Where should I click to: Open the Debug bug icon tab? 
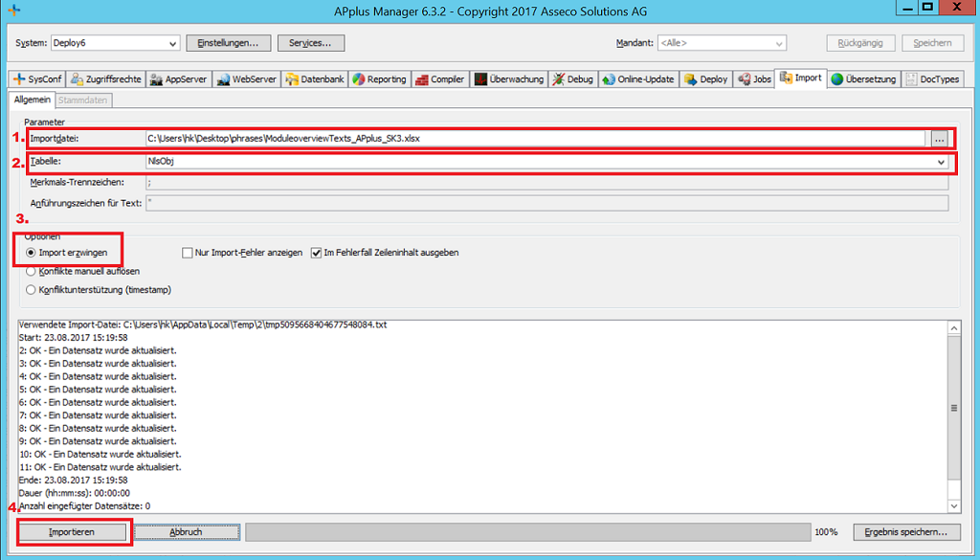[558, 79]
